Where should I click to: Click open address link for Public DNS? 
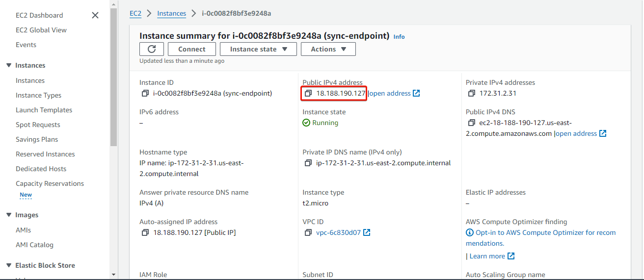coord(576,133)
